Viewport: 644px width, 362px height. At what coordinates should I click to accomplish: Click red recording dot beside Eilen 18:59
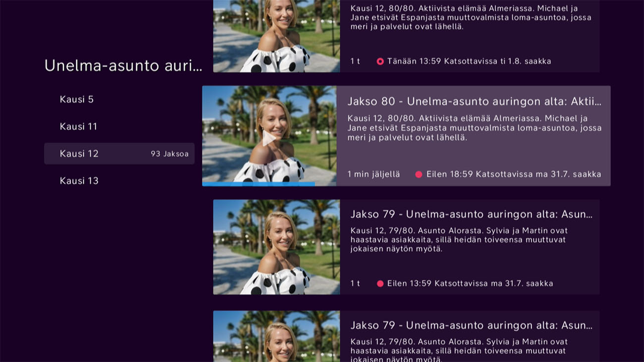pos(419,174)
